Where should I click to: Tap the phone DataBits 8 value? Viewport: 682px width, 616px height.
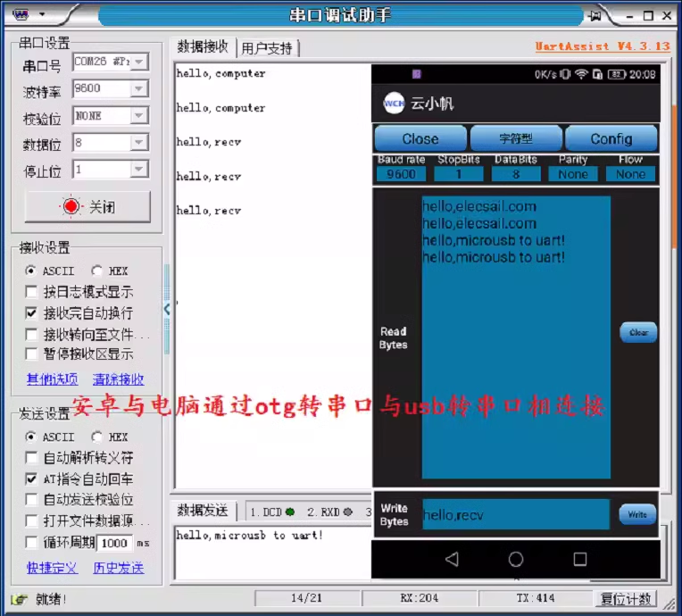click(x=516, y=174)
